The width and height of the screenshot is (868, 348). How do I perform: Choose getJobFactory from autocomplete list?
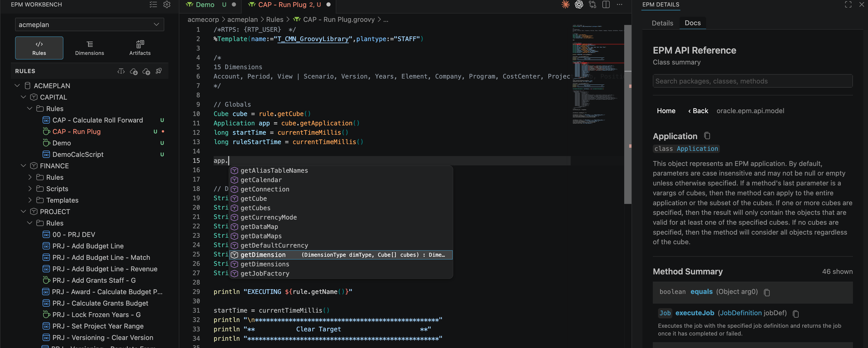click(341, 273)
